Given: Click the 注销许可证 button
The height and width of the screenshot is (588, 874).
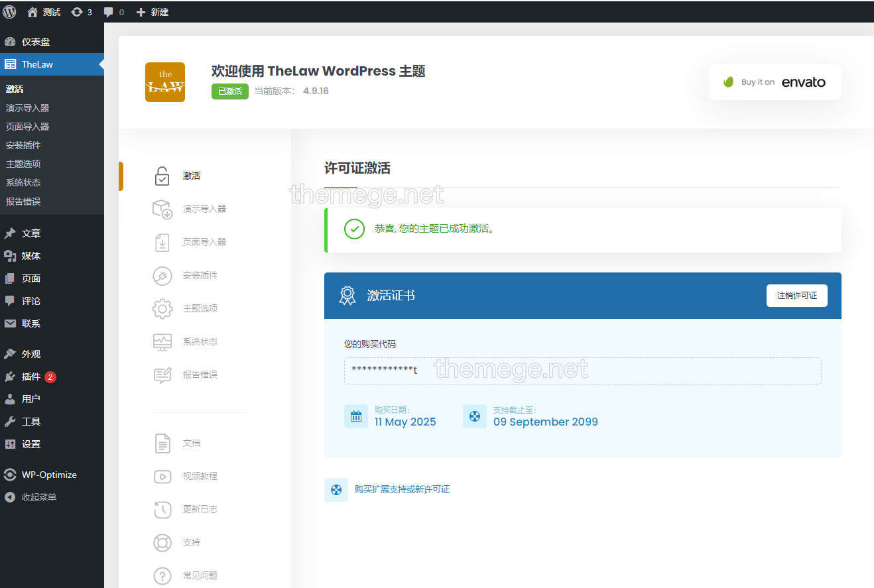Looking at the screenshot, I should click(x=797, y=296).
